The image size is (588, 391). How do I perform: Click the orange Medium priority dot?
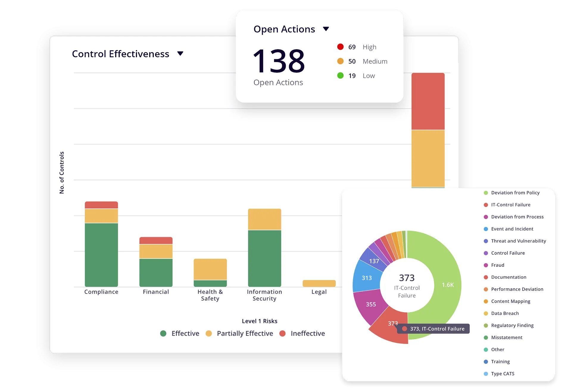point(340,61)
